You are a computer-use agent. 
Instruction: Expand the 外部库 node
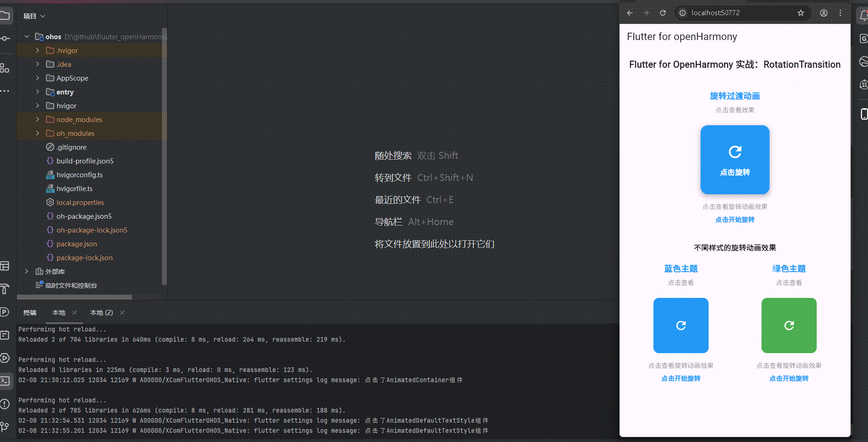pyautogui.click(x=27, y=271)
